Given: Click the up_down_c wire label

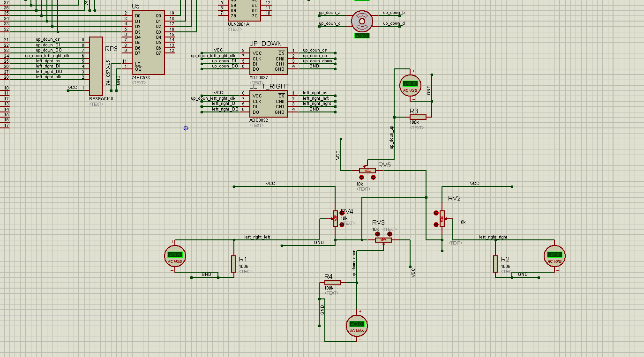Looking at the screenshot, I should point(330,23).
